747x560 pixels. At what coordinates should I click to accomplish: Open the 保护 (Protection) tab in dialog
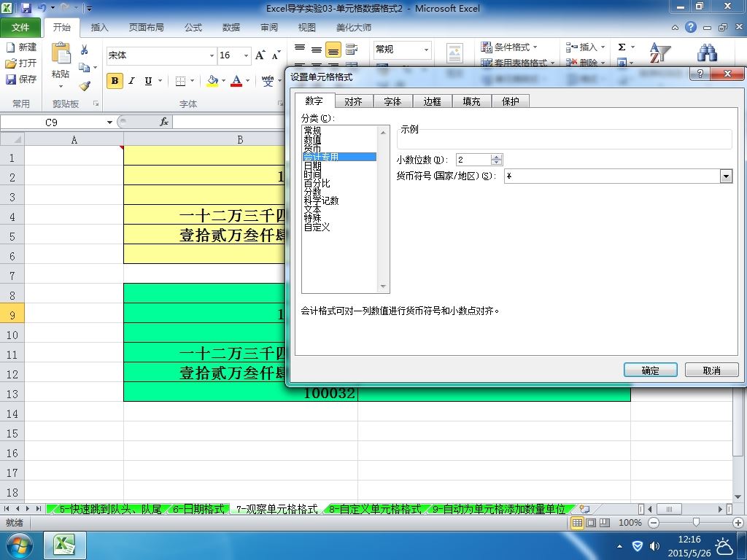pos(510,101)
